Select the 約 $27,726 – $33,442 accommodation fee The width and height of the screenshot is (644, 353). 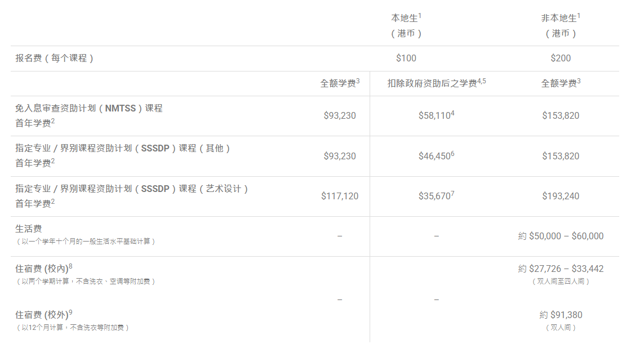point(561,269)
